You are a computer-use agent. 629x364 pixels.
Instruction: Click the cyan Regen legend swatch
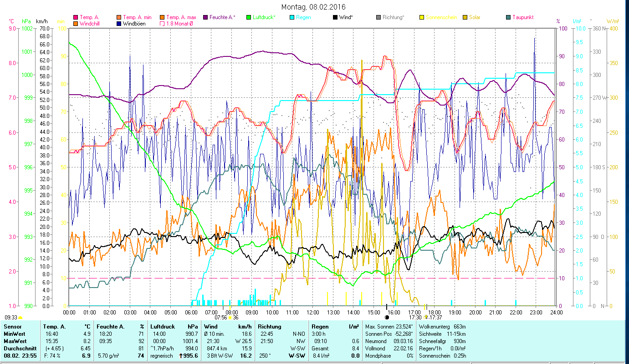[x=291, y=17]
